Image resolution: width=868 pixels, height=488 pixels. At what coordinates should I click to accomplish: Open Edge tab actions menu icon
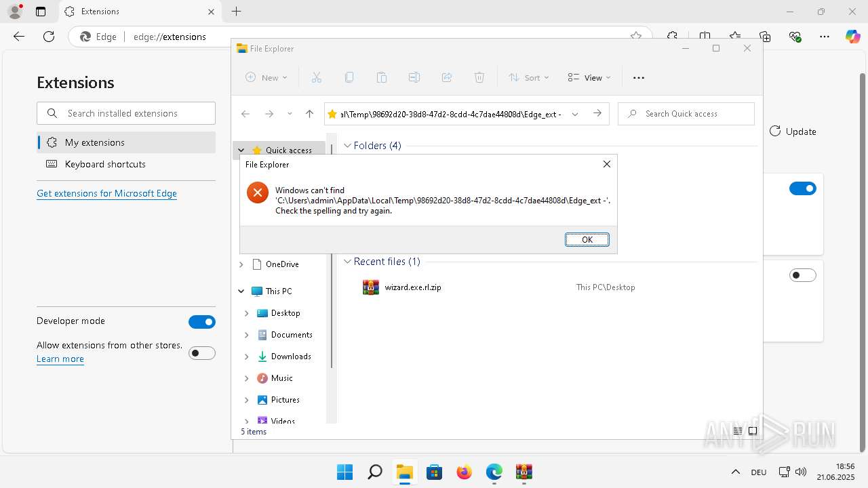pos(41,12)
